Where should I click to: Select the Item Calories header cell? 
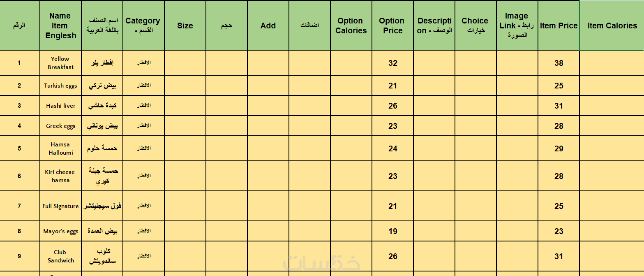click(x=612, y=26)
